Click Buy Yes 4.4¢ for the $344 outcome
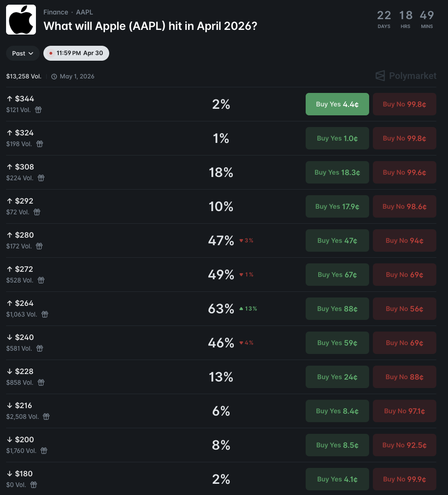This screenshot has width=448, height=495. pyautogui.click(x=337, y=104)
